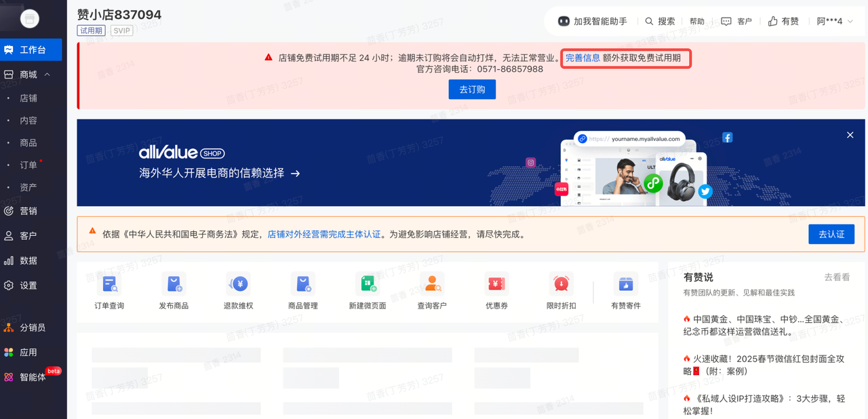This screenshot has height=419, width=868.
Task: Open the 加我智能助手 assistant
Action: (593, 22)
